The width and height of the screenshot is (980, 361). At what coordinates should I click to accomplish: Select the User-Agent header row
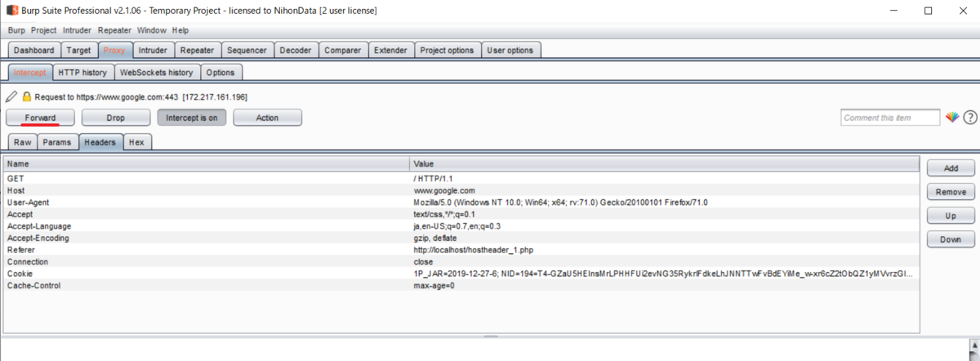tap(461, 202)
